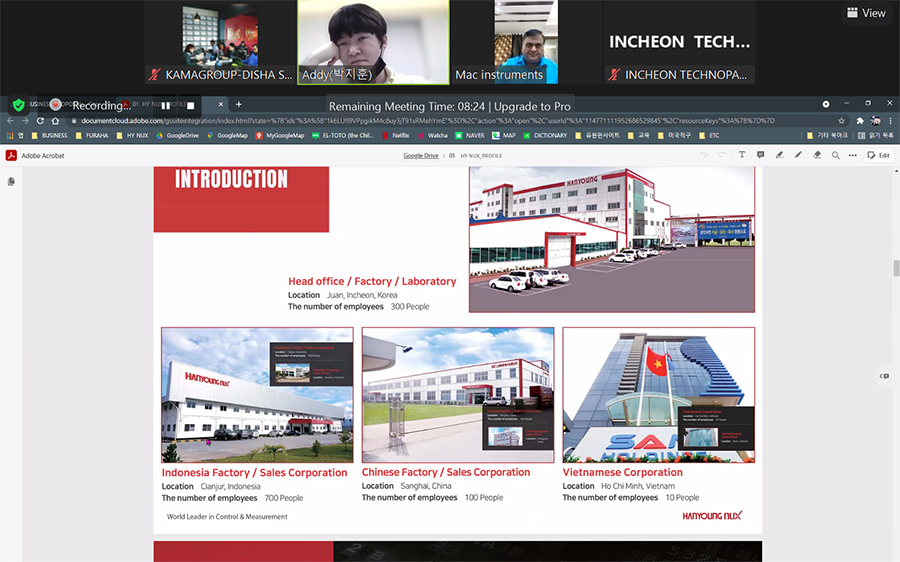
Task: Open a new browser tab
Action: pyautogui.click(x=239, y=104)
